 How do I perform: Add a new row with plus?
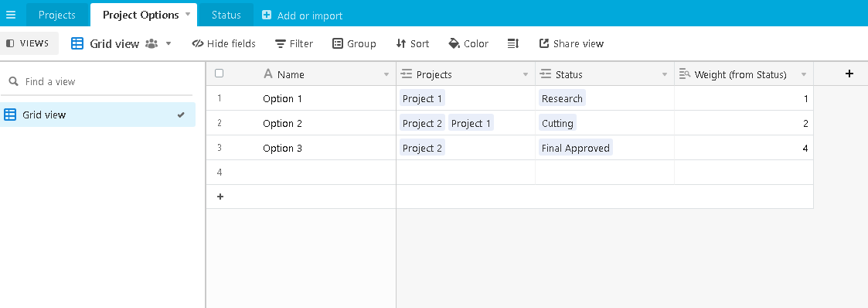point(220,197)
